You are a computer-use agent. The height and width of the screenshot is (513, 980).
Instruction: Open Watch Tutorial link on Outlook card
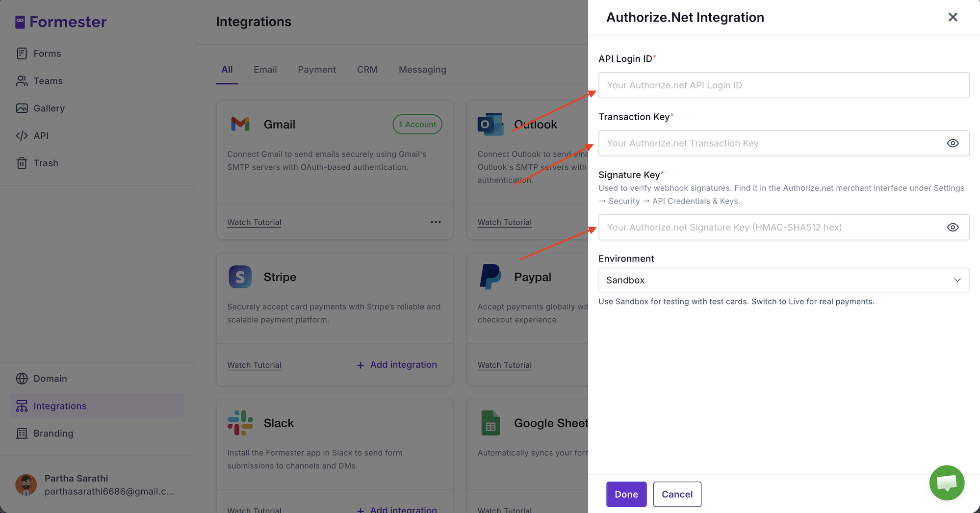tap(504, 222)
